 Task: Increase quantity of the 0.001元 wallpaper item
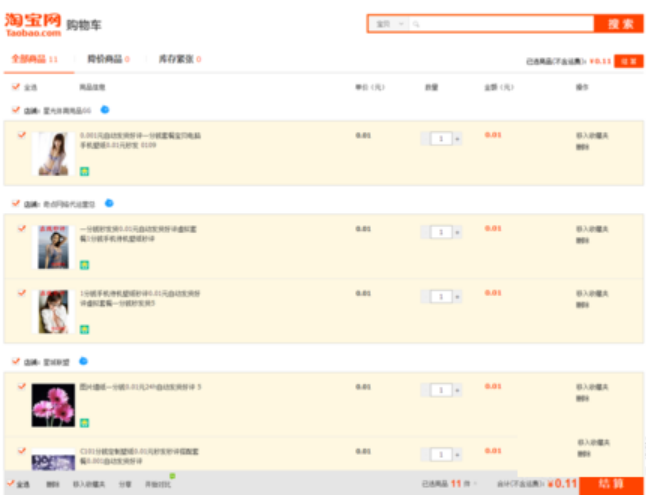457,139
